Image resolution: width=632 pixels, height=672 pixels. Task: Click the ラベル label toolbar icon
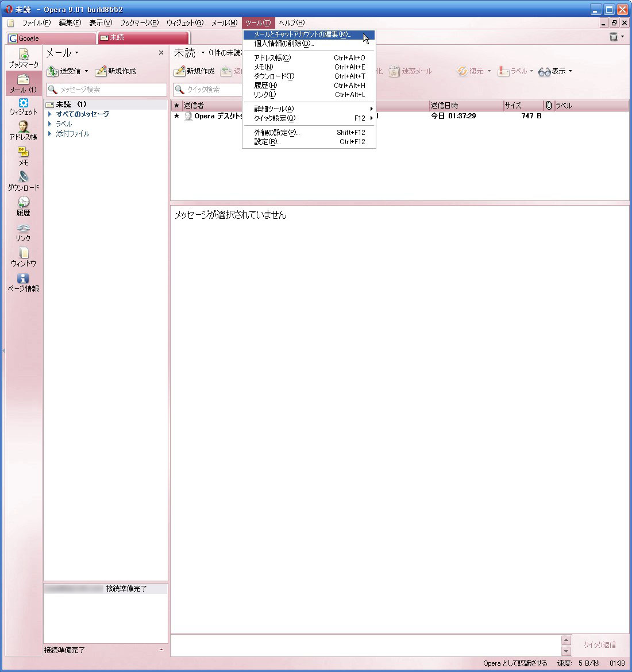click(503, 71)
